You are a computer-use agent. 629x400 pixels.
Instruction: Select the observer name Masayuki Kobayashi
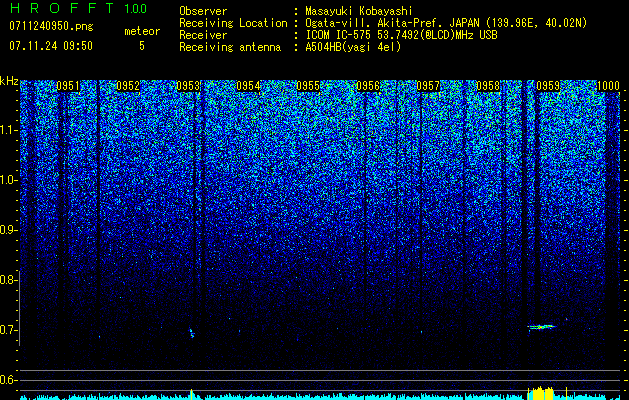[359, 11]
